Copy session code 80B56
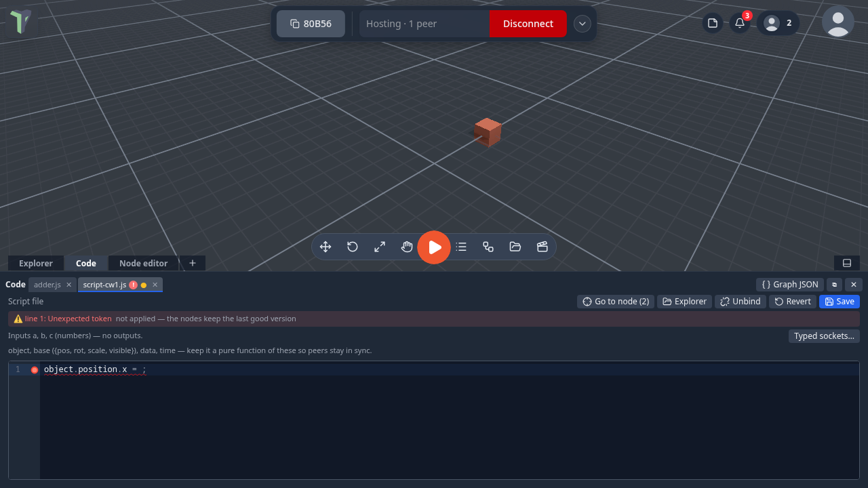868x488 pixels. (311, 24)
